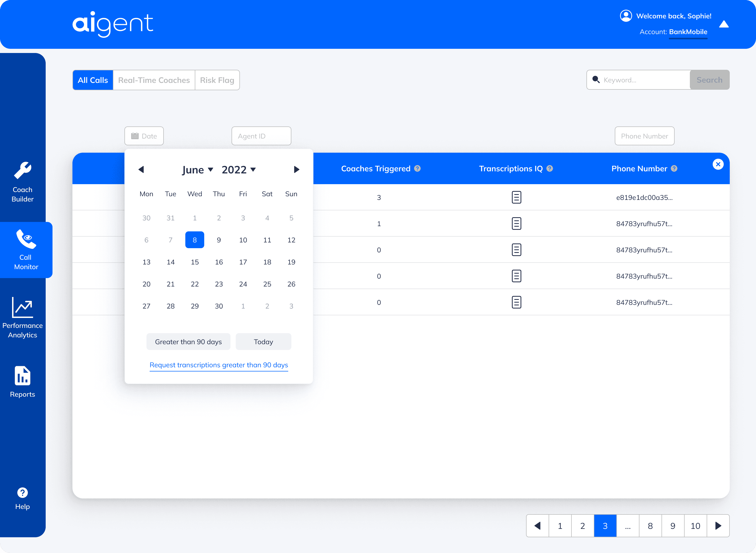Open the Coach Builder wrench icon
756x553 pixels.
(22, 171)
